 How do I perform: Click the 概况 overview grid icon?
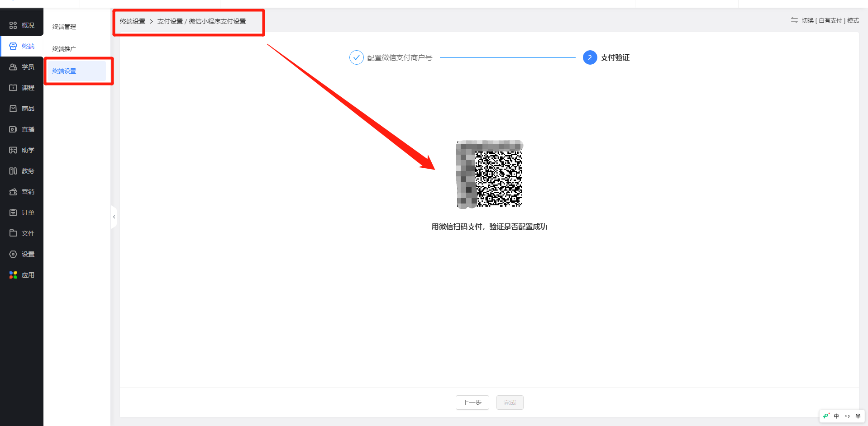point(13,25)
